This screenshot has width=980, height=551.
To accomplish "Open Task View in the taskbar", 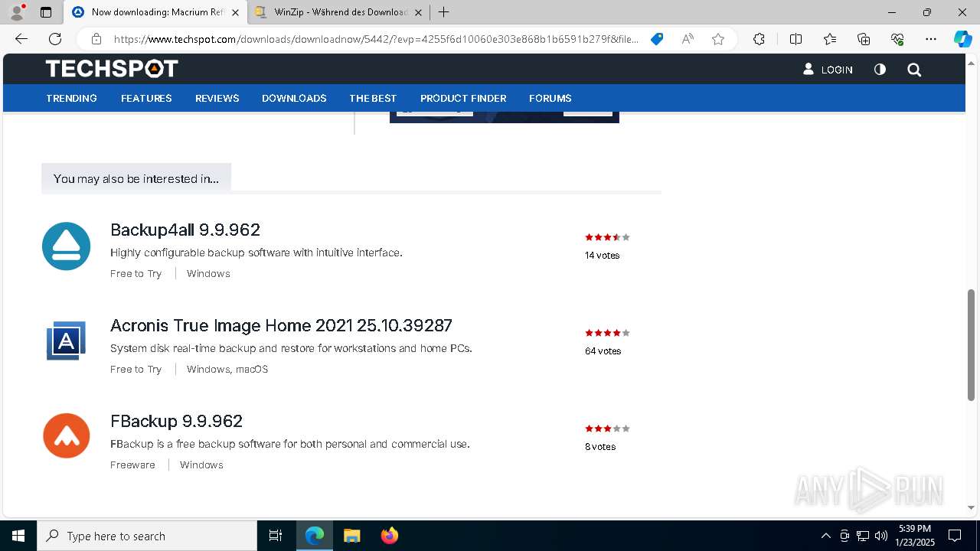I will (x=276, y=536).
